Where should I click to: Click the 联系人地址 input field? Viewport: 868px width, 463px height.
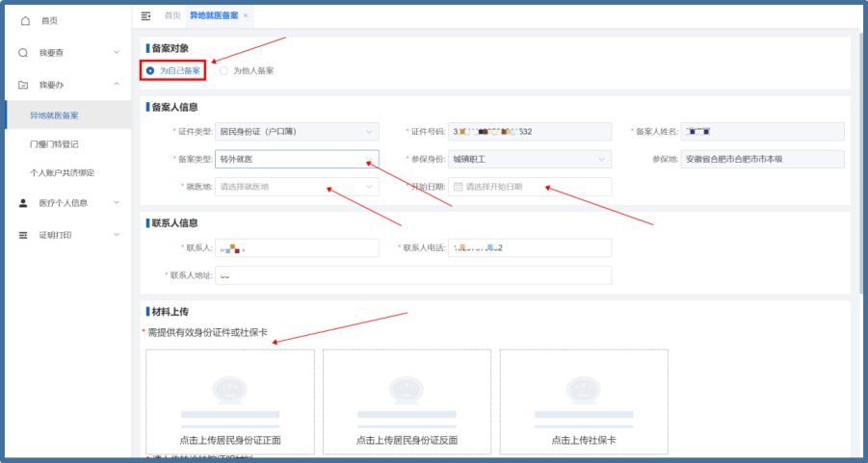pyautogui.click(x=413, y=275)
